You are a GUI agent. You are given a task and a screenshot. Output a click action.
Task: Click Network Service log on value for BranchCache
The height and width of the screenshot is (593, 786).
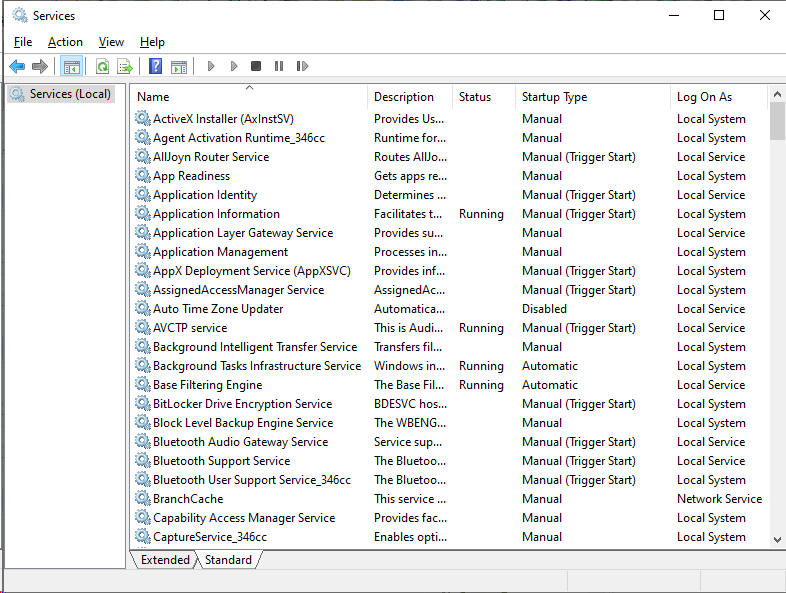[x=719, y=499]
